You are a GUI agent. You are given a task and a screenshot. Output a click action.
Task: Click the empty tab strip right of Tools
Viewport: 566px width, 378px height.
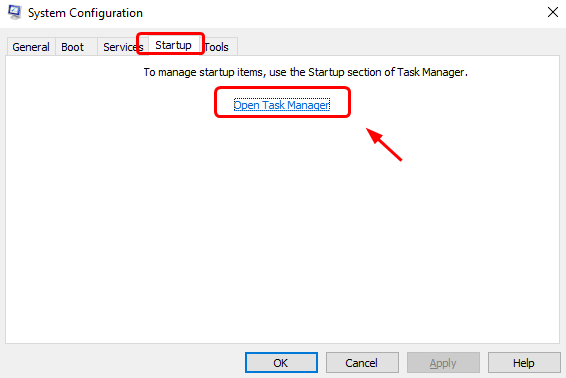(x=397, y=46)
